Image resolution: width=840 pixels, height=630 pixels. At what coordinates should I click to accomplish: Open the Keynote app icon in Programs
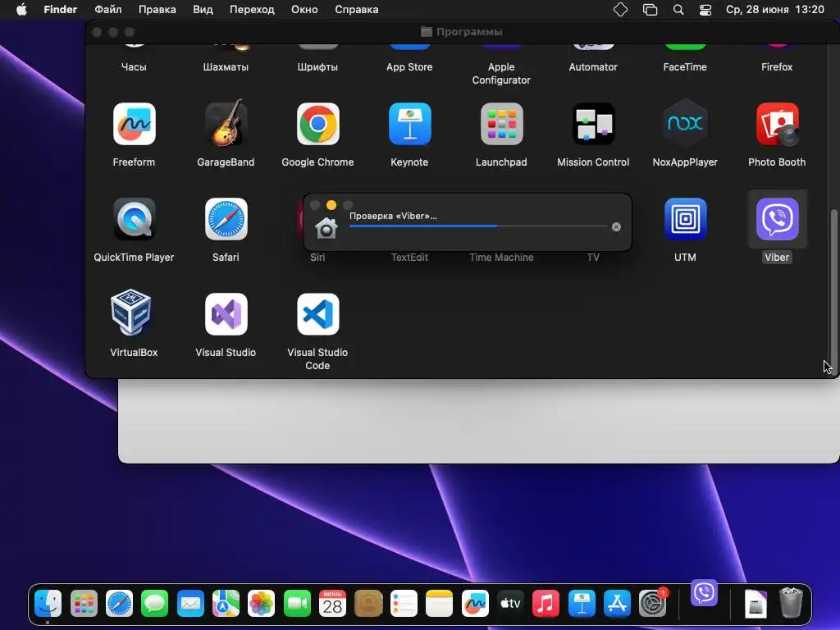click(x=409, y=124)
